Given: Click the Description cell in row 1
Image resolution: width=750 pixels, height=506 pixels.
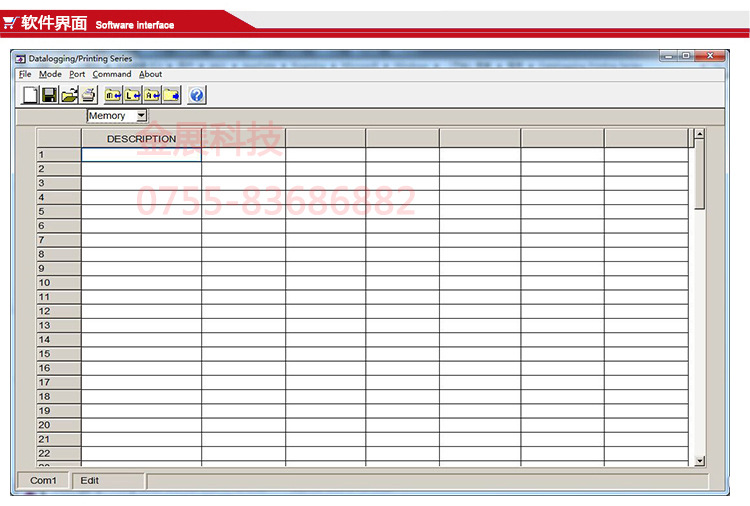Looking at the screenshot, I should (141, 155).
